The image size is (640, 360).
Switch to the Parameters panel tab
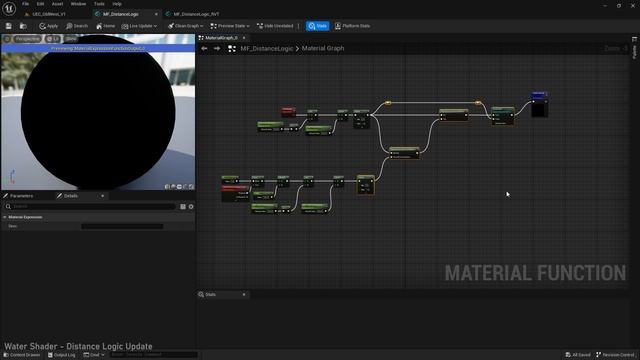[x=22, y=196]
